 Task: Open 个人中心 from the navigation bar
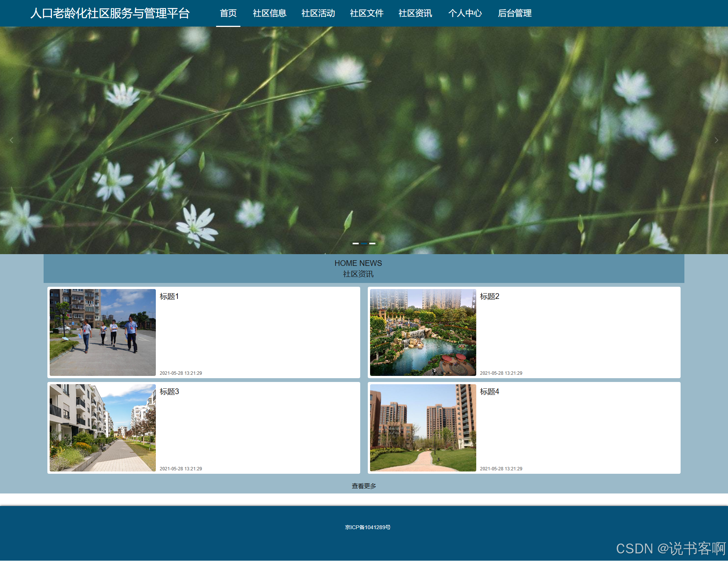pyautogui.click(x=465, y=13)
